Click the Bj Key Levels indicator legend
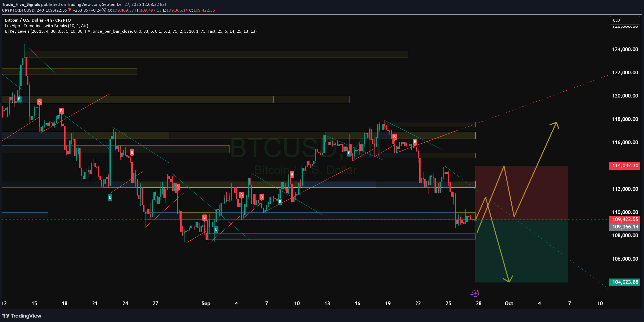The width and height of the screenshot is (644, 322). (x=131, y=31)
